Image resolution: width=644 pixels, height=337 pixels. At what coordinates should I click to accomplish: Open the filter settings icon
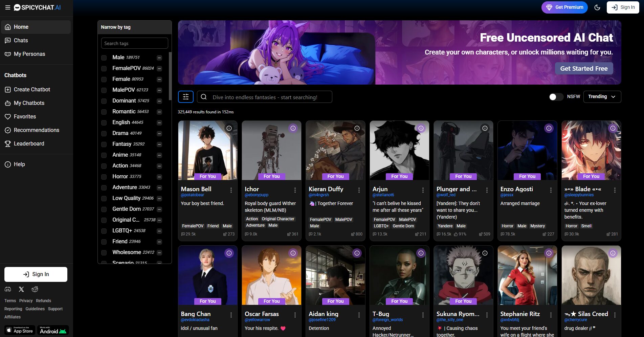click(185, 97)
